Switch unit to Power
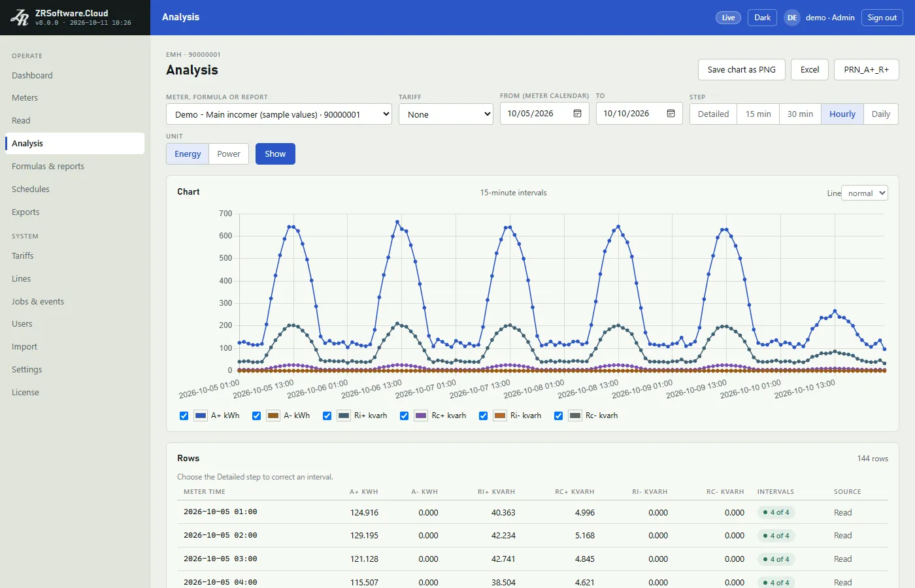Screen dimensions: 915x588 tap(229, 154)
